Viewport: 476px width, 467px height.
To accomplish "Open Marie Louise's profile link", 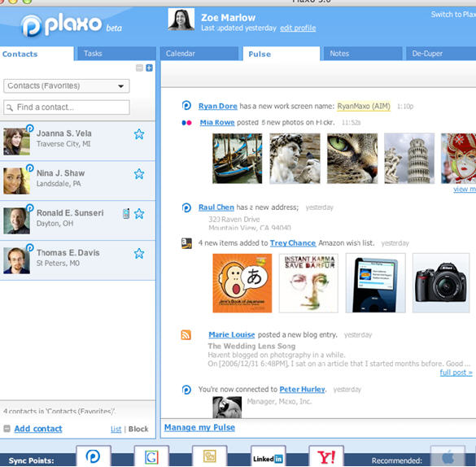I will (232, 334).
